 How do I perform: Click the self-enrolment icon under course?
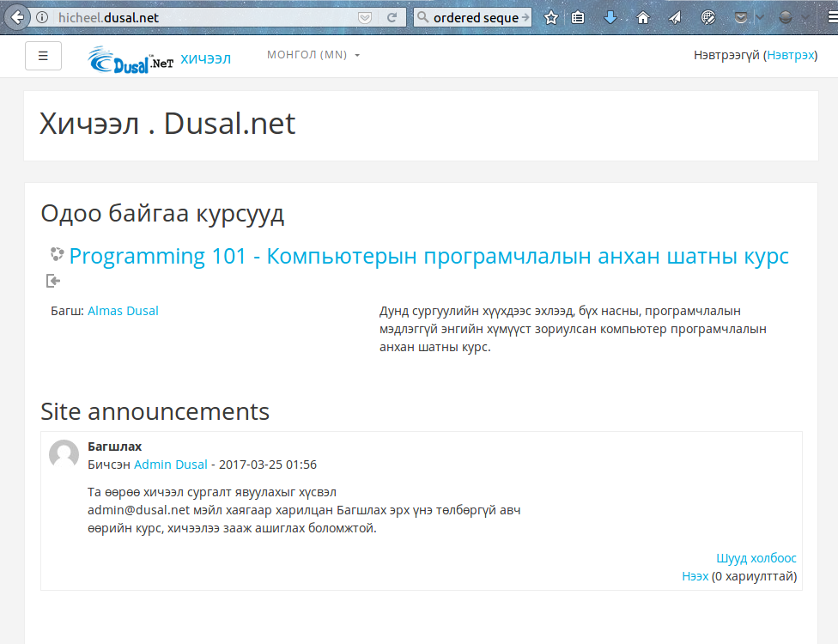click(53, 281)
